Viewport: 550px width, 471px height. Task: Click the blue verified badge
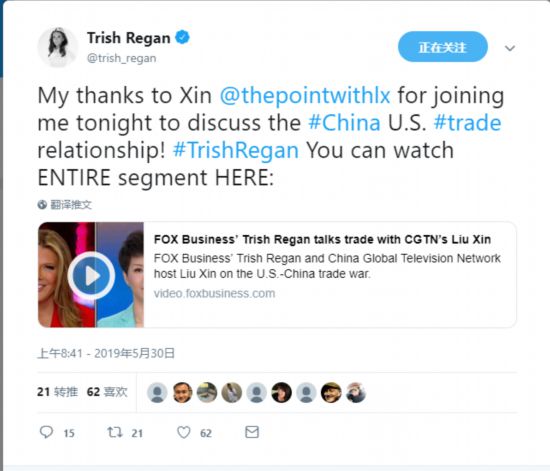pyautogui.click(x=182, y=38)
